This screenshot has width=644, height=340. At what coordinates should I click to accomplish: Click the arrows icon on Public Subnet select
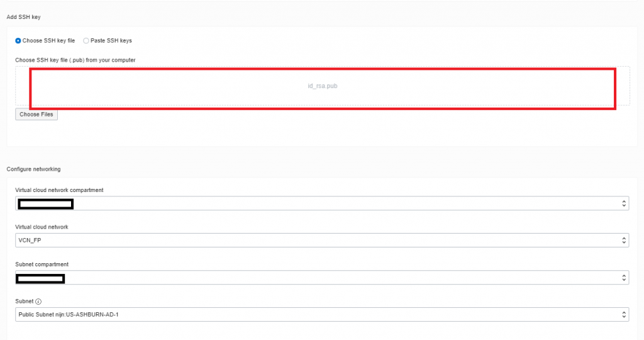[x=623, y=315]
